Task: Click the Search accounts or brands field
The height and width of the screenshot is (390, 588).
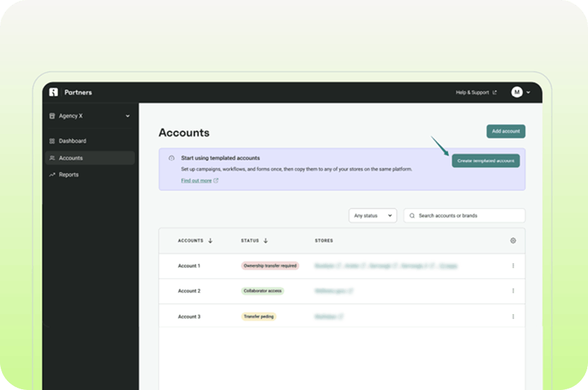Action: [x=468, y=216]
